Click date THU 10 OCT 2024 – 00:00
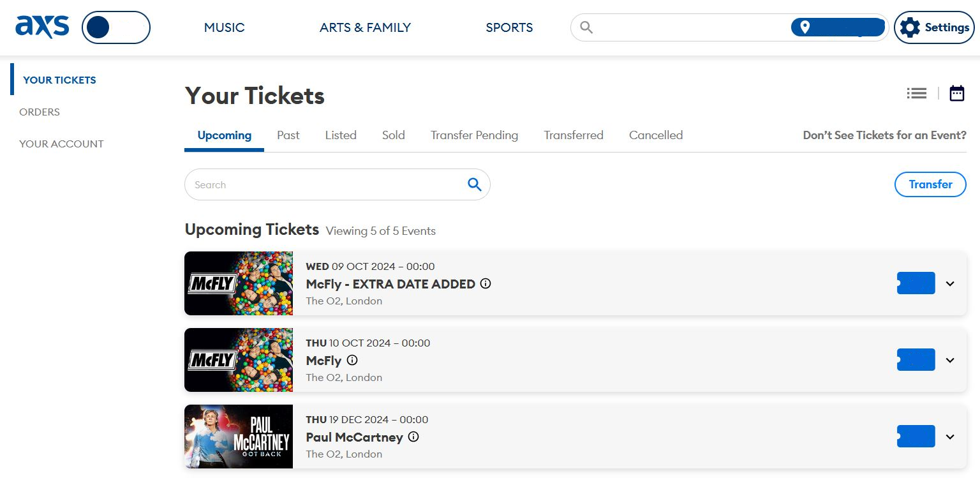 pyautogui.click(x=368, y=343)
